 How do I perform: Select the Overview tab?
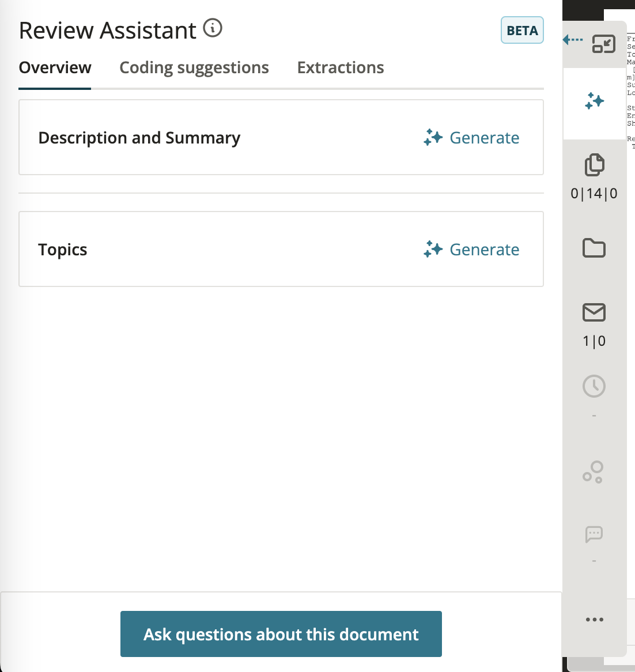coord(55,67)
